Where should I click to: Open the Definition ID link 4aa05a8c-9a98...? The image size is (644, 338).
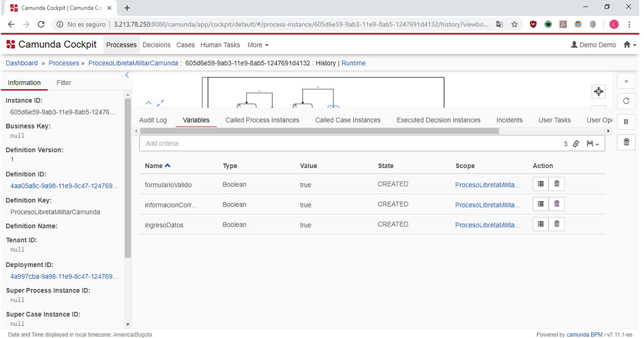(x=64, y=186)
